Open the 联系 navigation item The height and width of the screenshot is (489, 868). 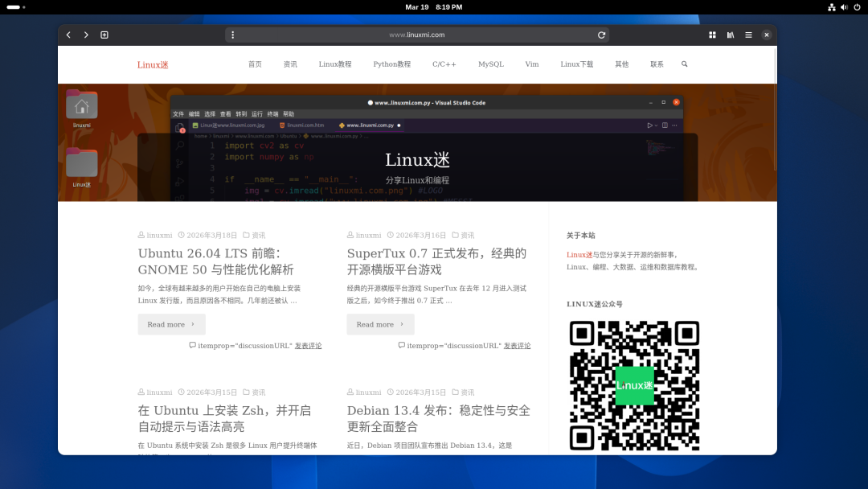(x=657, y=64)
